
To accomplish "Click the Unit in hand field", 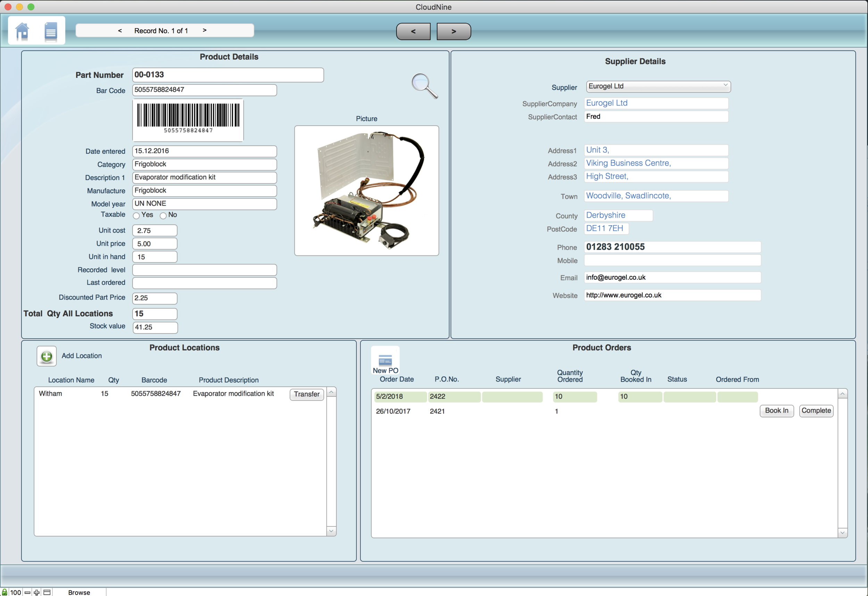I will pos(155,257).
